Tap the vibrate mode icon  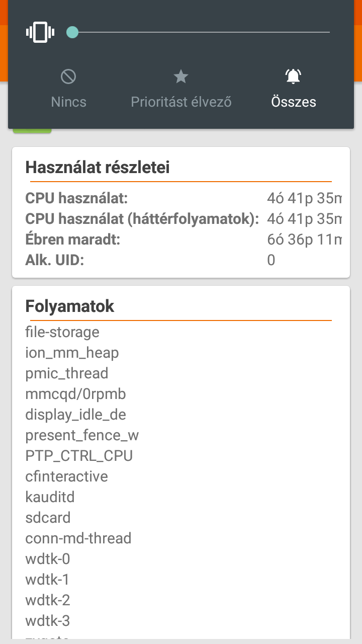40,32
